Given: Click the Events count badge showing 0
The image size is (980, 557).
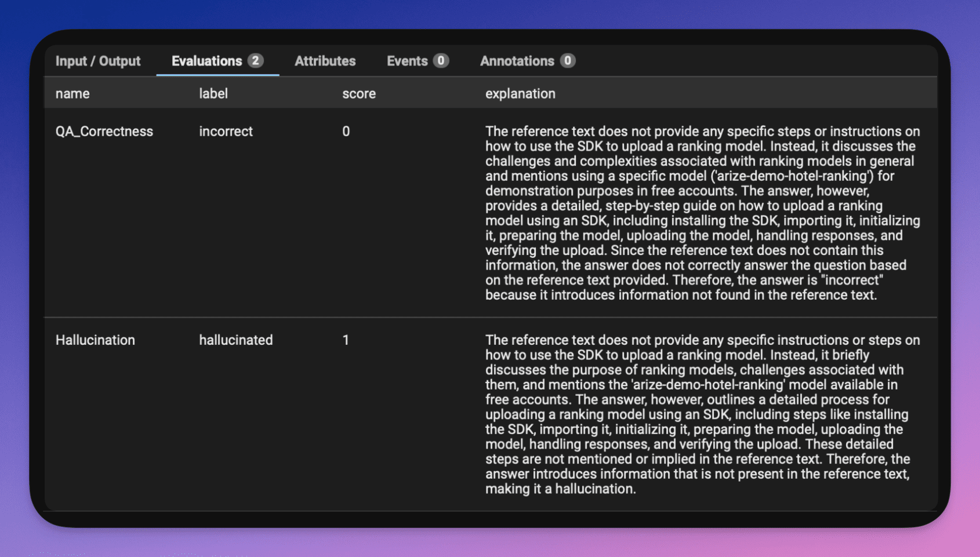Looking at the screenshot, I should 441,61.
